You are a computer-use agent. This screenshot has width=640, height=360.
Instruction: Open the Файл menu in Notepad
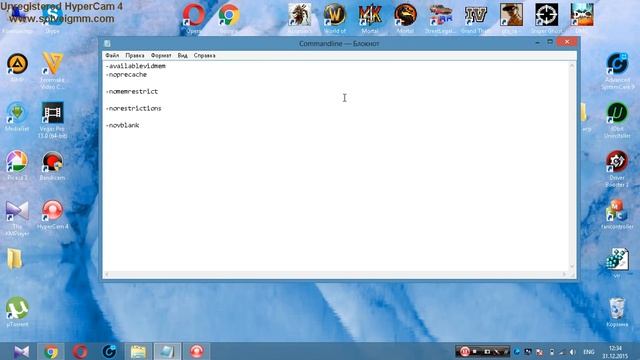click(112, 55)
